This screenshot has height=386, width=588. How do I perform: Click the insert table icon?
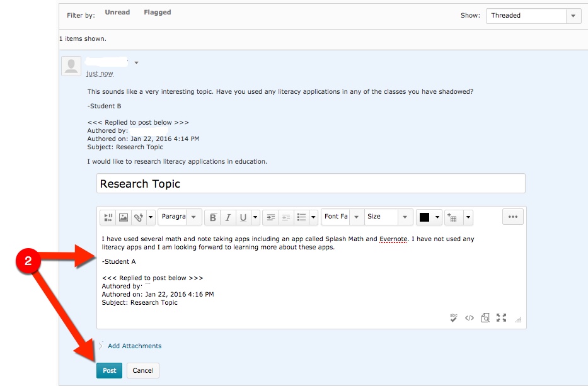click(x=452, y=217)
